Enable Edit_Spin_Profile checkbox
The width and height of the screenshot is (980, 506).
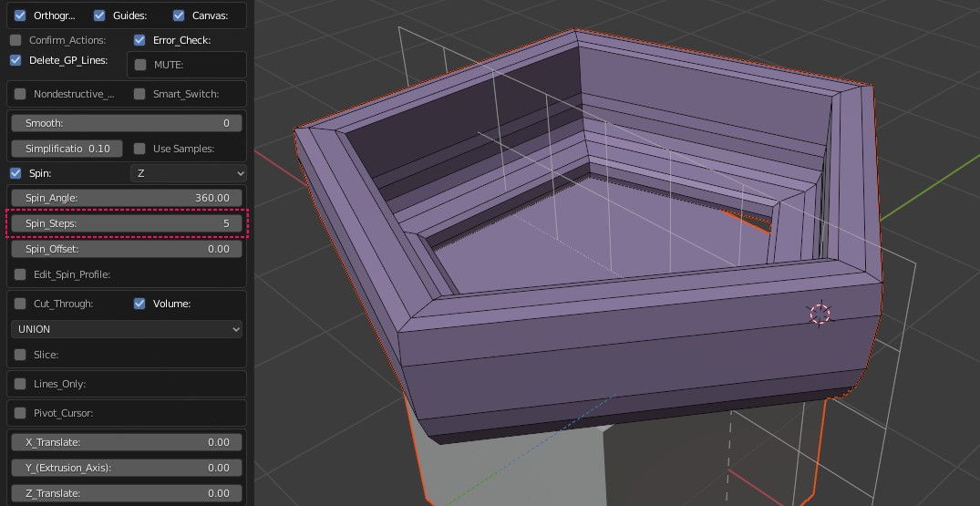(x=20, y=274)
